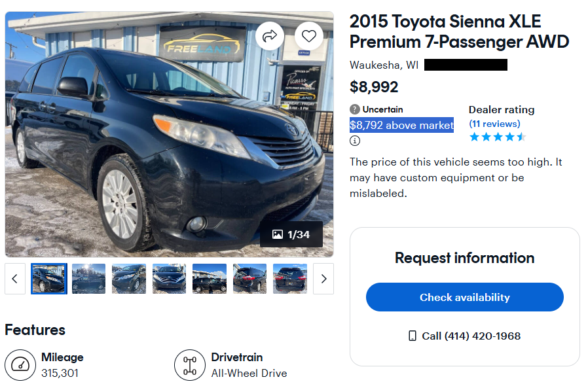Show next thumbnails with right arrow
Screen dimensions: 588x388
click(323, 279)
